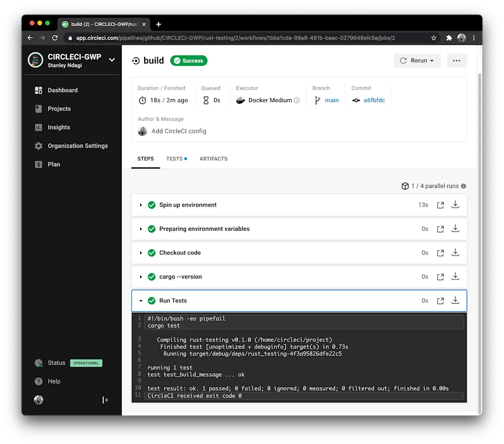The image size is (504, 444).
Task: Open the Plan sidebar item
Action: coord(48,164)
